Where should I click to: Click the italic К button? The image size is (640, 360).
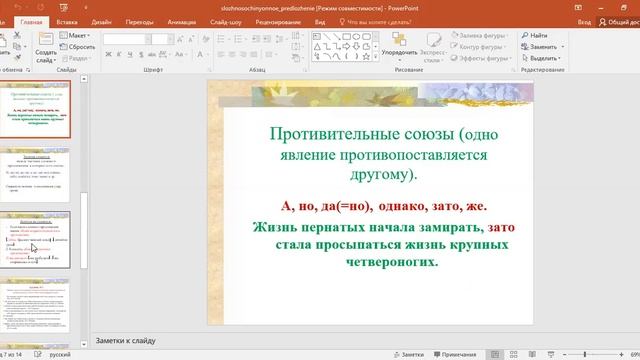point(119,54)
